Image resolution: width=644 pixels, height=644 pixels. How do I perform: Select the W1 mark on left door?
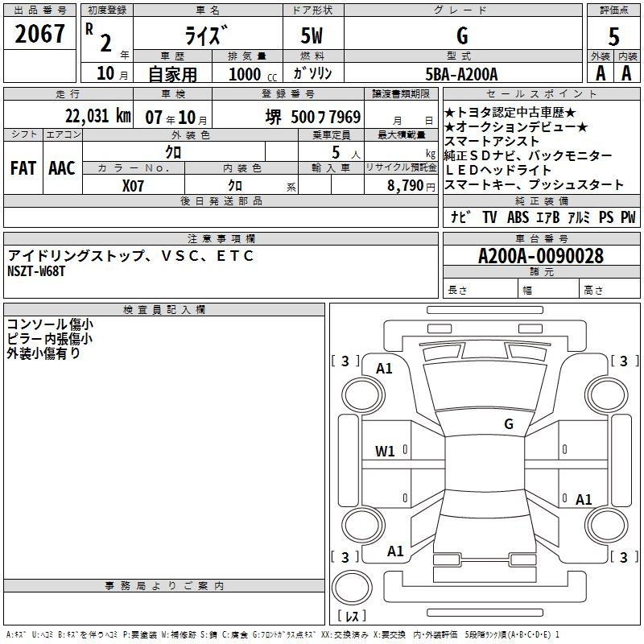click(385, 452)
